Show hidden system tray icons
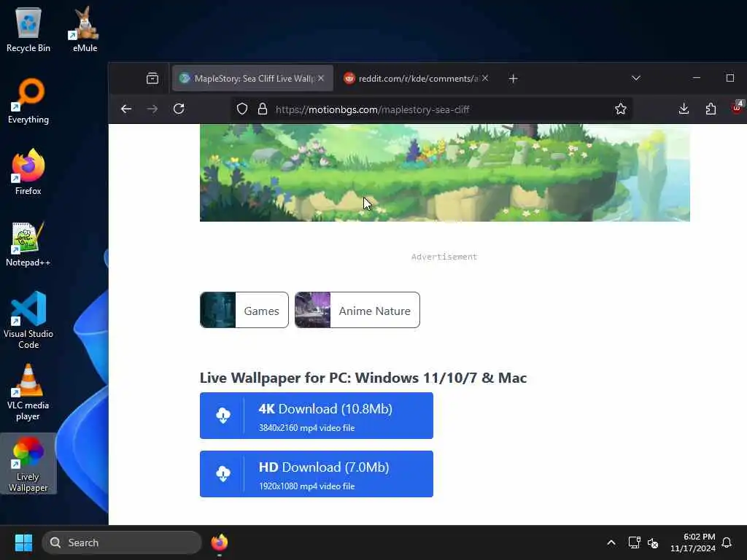This screenshot has width=747, height=560. point(611,542)
